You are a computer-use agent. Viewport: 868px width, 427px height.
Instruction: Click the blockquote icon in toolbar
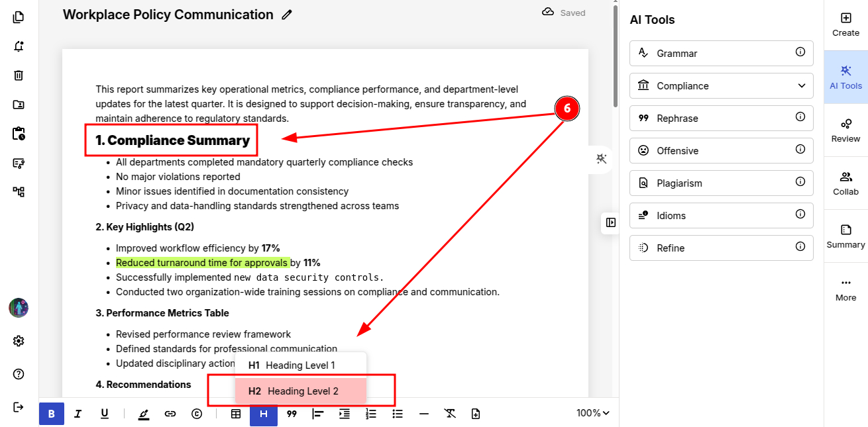[x=291, y=414]
